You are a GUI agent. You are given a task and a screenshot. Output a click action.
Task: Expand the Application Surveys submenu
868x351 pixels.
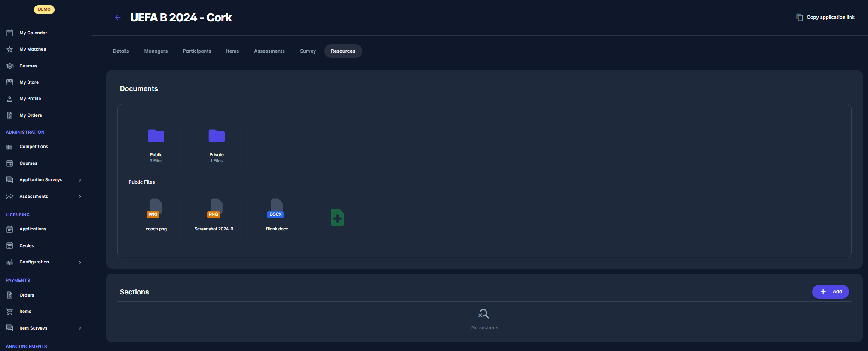(80, 180)
